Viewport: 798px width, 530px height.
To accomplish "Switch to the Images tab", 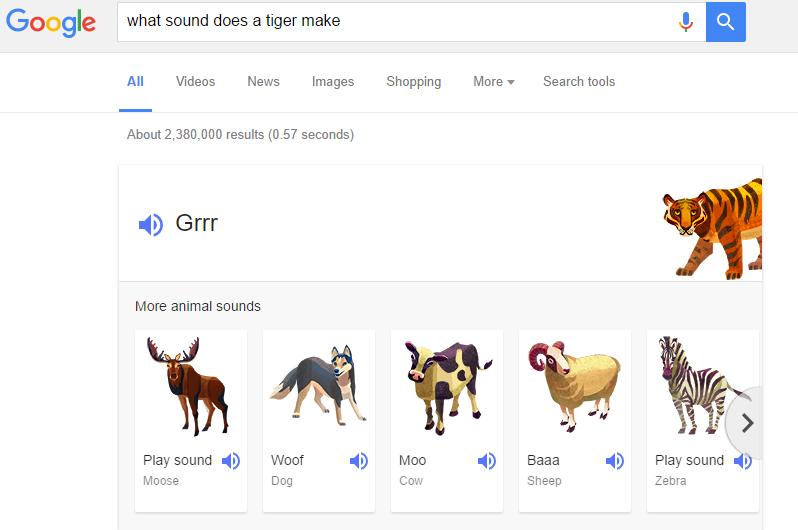I will pyautogui.click(x=333, y=81).
